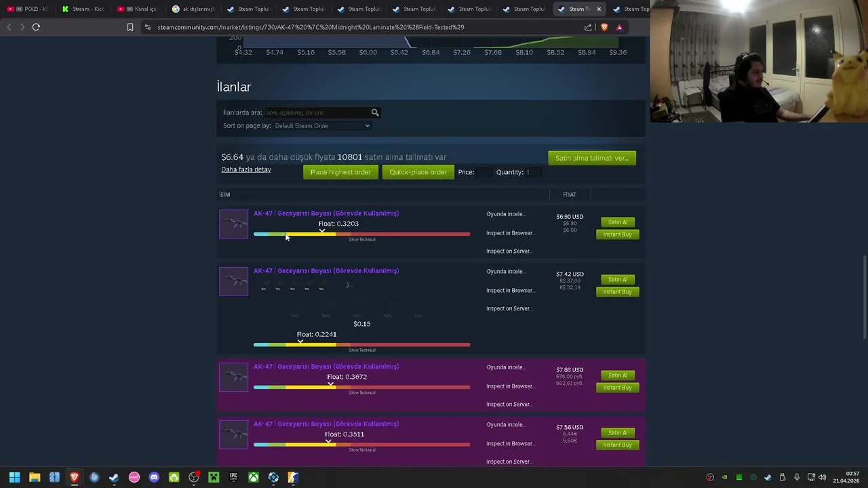The height and width of the screenshot is (488, 868).
Task: Open the pink circular taskbar app icon
Action: point(134,477)
